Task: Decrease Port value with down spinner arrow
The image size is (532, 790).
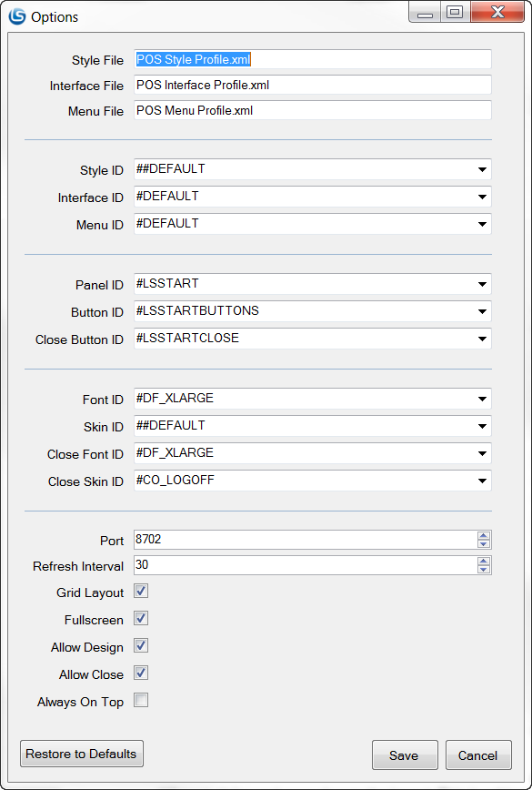Action: 483,544
